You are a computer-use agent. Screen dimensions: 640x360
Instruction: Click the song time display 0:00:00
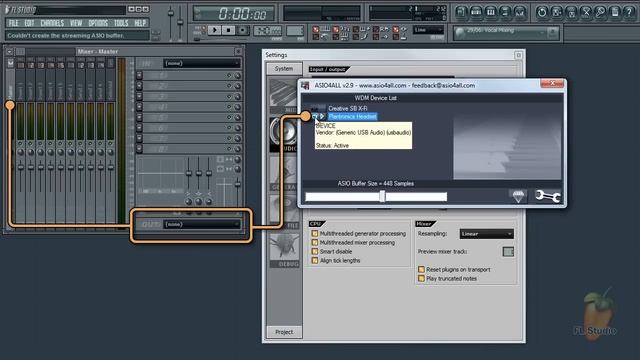click(x=234, y=13)
